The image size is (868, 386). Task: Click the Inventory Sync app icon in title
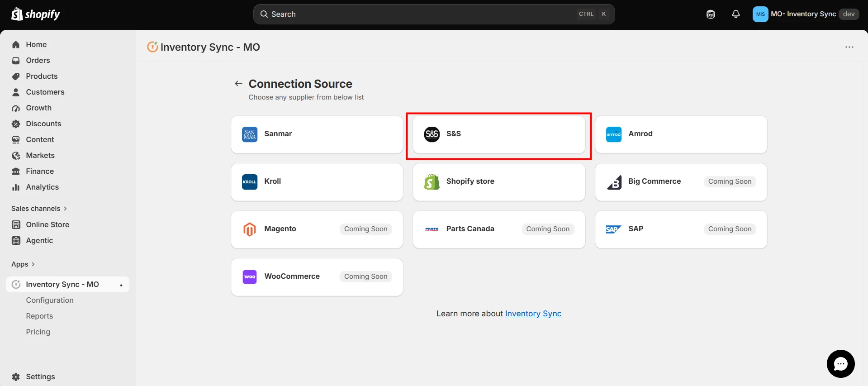[152, 47]
